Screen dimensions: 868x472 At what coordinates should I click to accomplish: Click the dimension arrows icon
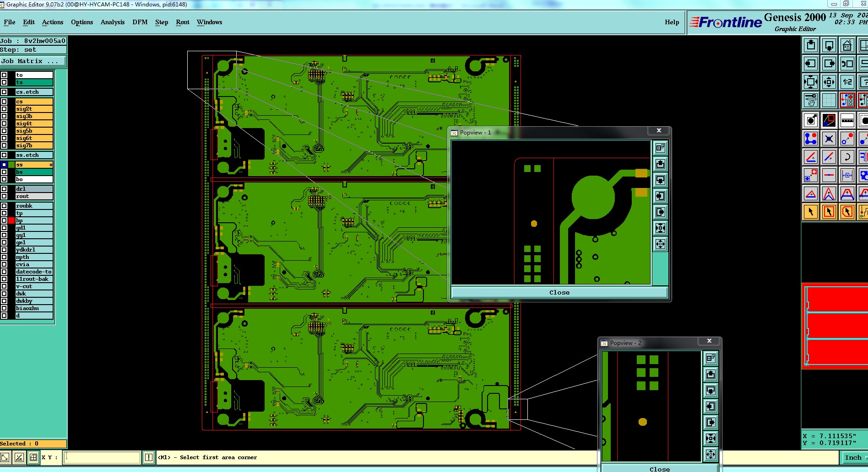847,175
